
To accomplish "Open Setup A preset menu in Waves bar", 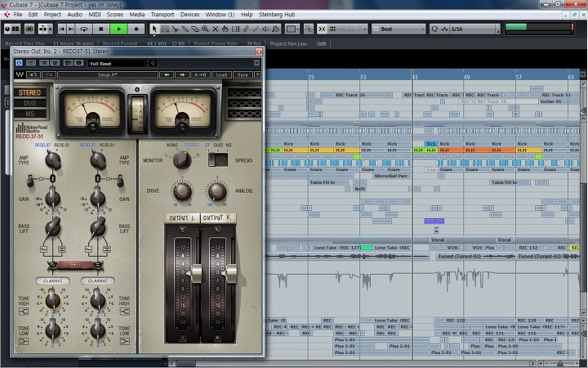I will point(108,74).
